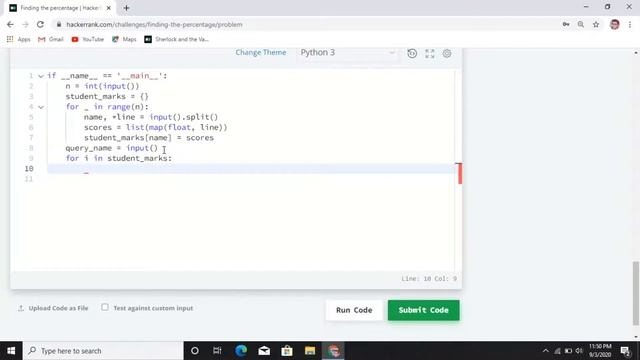Viewport: 640px width, 360px height.
Task: Open Mail app from taskbar
Action: point(264,351)
